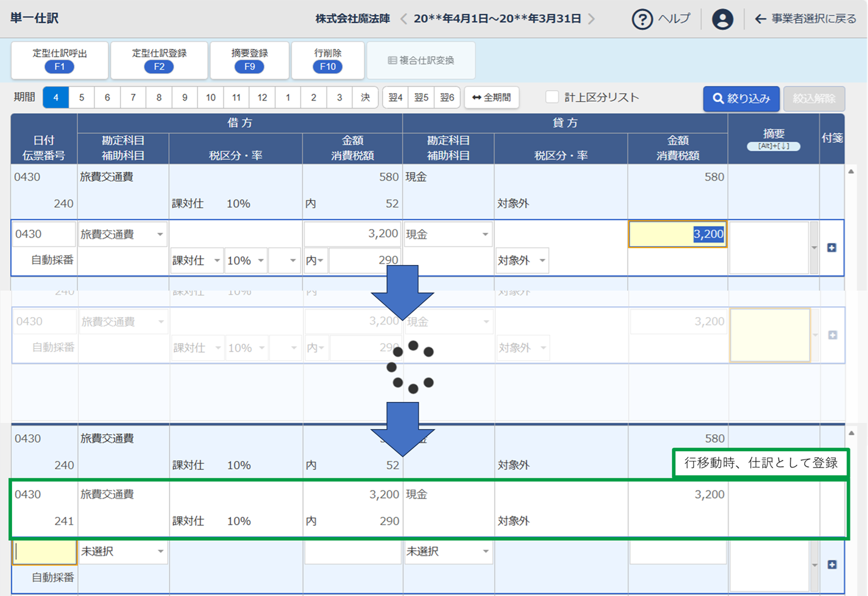
Task: Toggle the 計上区分リスト checkbox
Action: point(551,98)
